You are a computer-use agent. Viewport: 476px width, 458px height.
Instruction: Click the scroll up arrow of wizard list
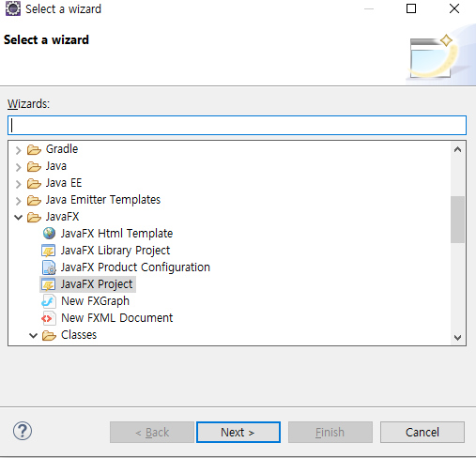(457, 149)
